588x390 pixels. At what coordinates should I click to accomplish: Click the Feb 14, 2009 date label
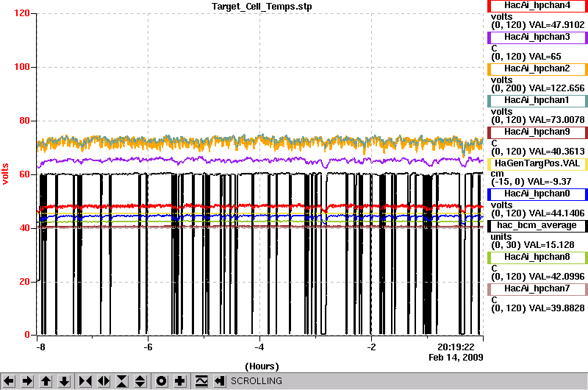coord(456,358)
